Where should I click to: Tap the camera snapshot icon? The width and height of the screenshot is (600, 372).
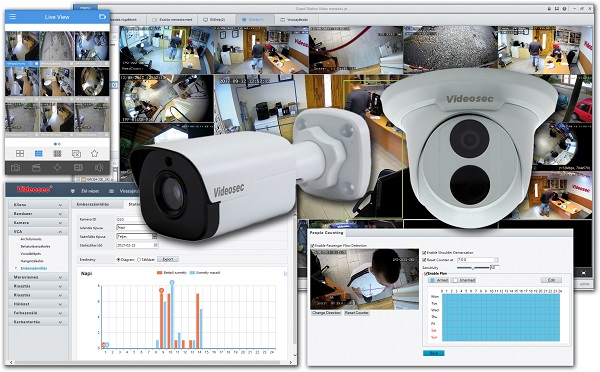[15, 168]
